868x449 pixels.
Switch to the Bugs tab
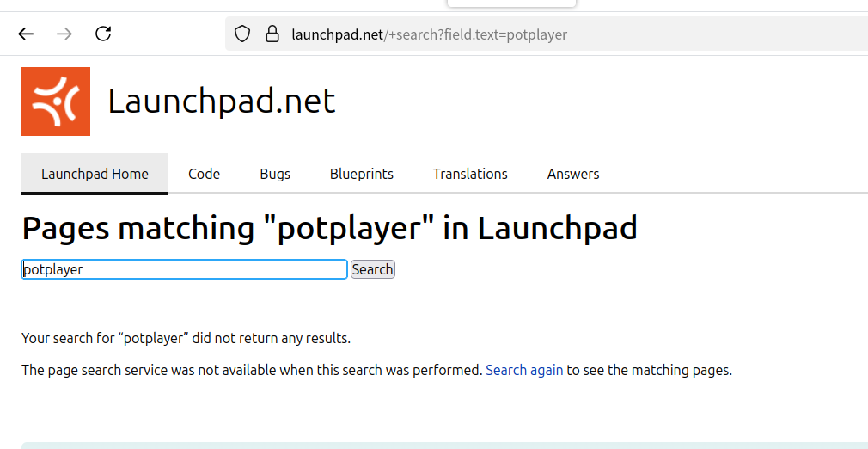pos(275,174)
